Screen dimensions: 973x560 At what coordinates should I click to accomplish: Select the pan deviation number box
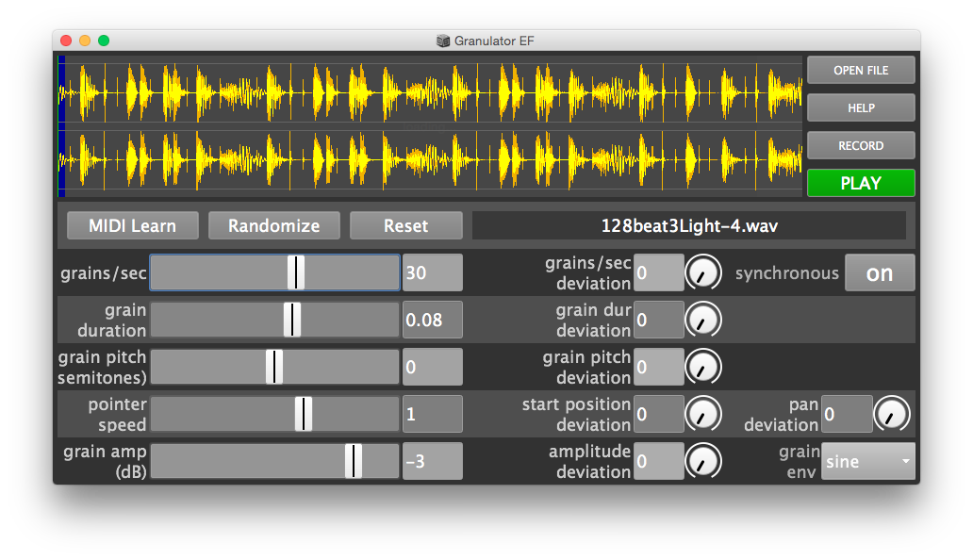847,414
